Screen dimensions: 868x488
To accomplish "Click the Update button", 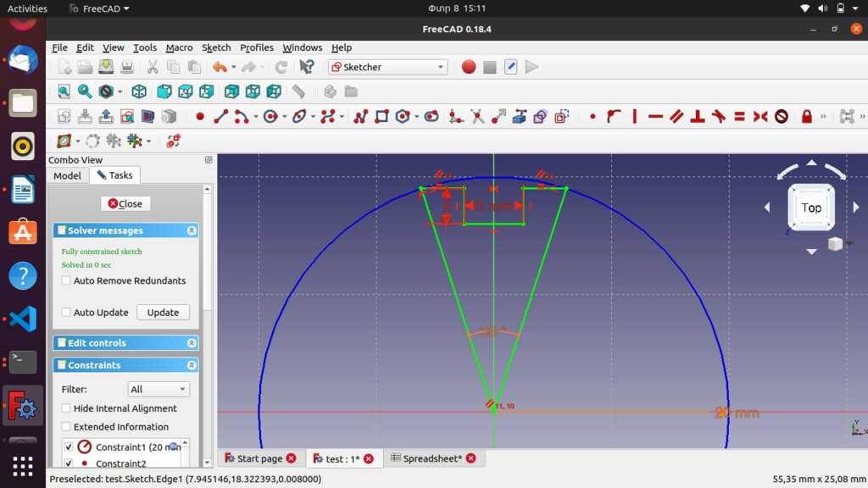I will (x=163, y=312).
